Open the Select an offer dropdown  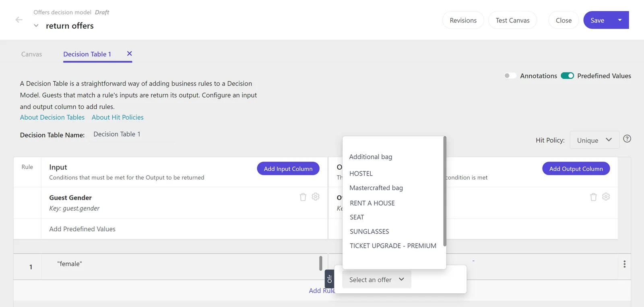(x=377, y=280)
